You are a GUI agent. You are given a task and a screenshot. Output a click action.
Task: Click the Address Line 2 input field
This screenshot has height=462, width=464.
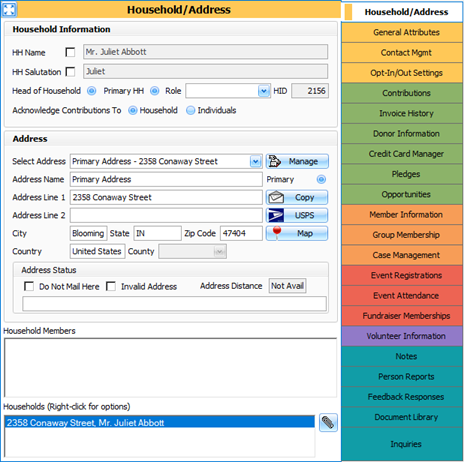(166, 215)
